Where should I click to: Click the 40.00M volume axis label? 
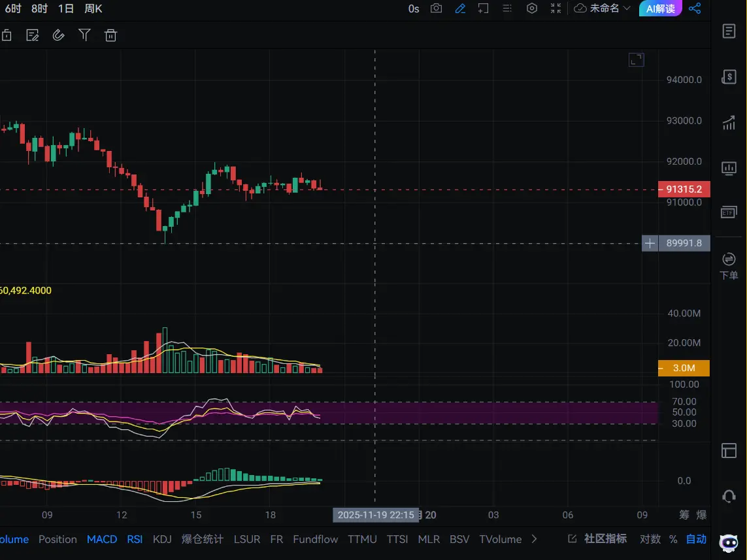(684, 314)
